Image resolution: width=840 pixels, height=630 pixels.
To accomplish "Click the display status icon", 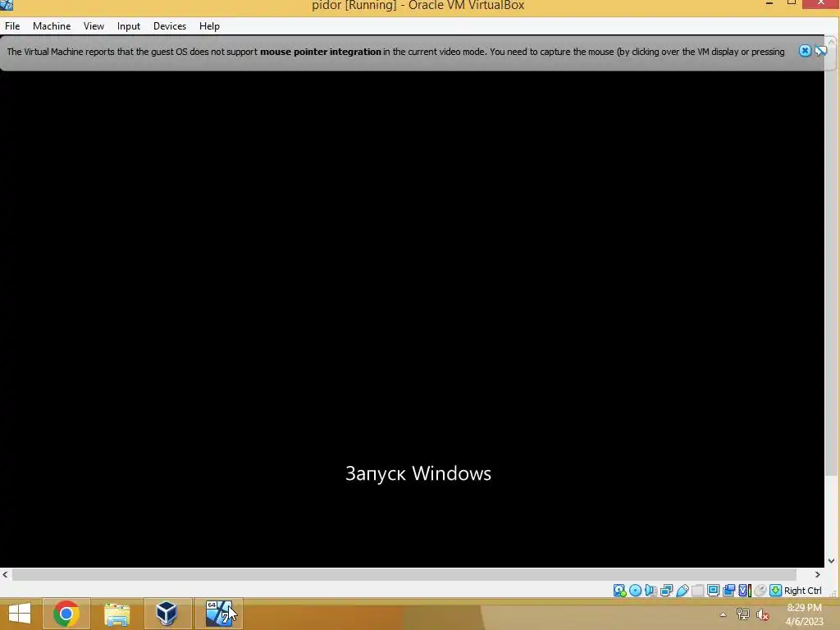I will click(x=713, y=591).
